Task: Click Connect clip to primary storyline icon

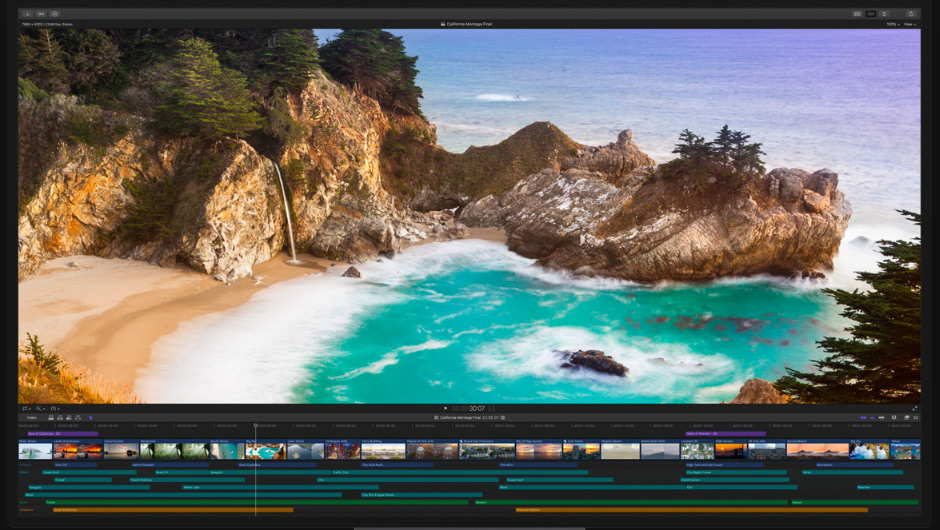Action: pyautogui.click(x=51, y=417)
